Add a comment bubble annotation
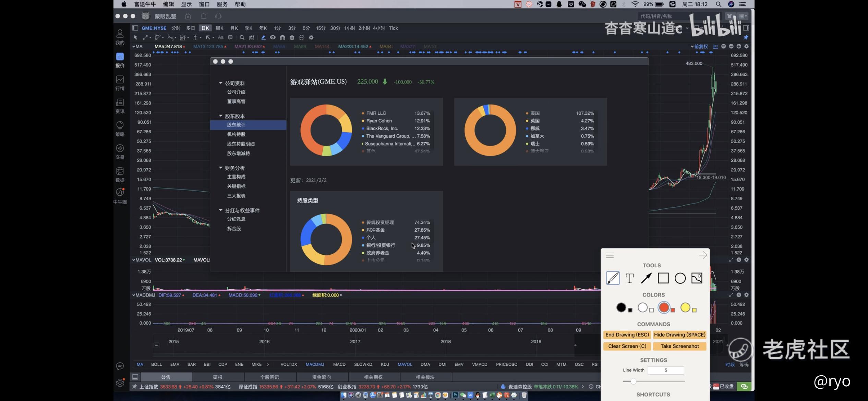 click(x=230, y=37)
